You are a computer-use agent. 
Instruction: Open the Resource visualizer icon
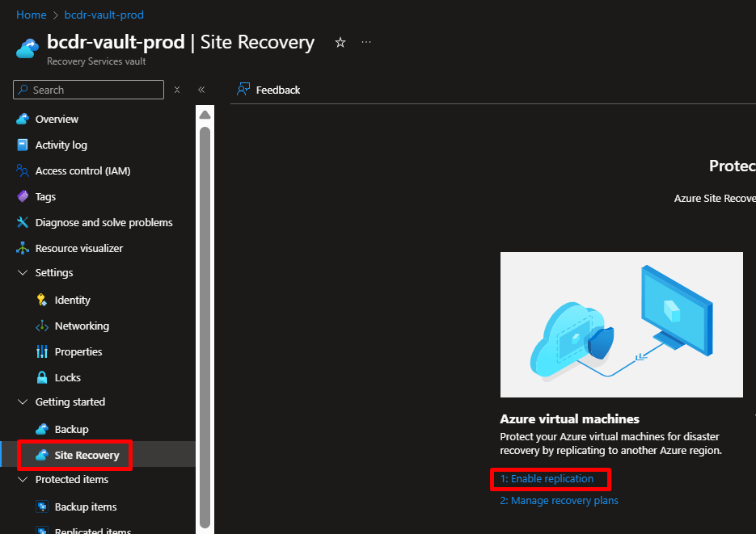coord(23,248)
